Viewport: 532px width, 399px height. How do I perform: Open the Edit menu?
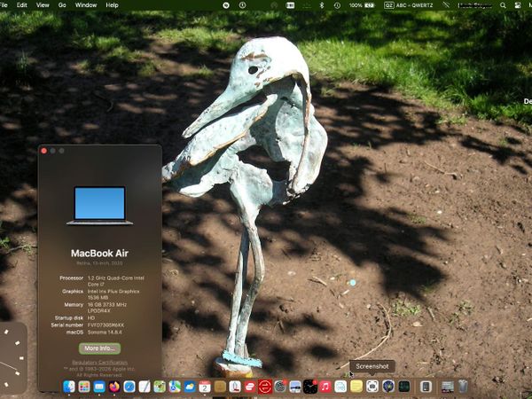21,5
